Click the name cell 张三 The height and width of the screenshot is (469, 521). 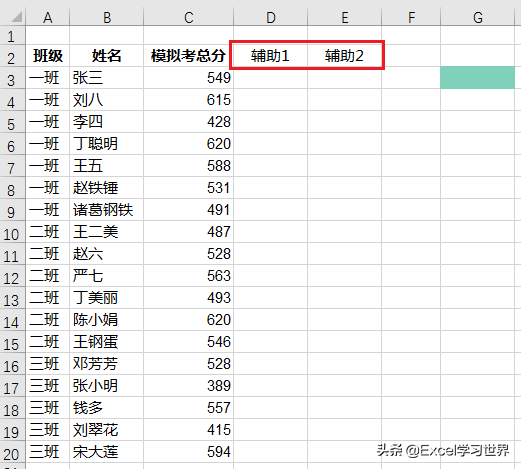coord(107,78)
